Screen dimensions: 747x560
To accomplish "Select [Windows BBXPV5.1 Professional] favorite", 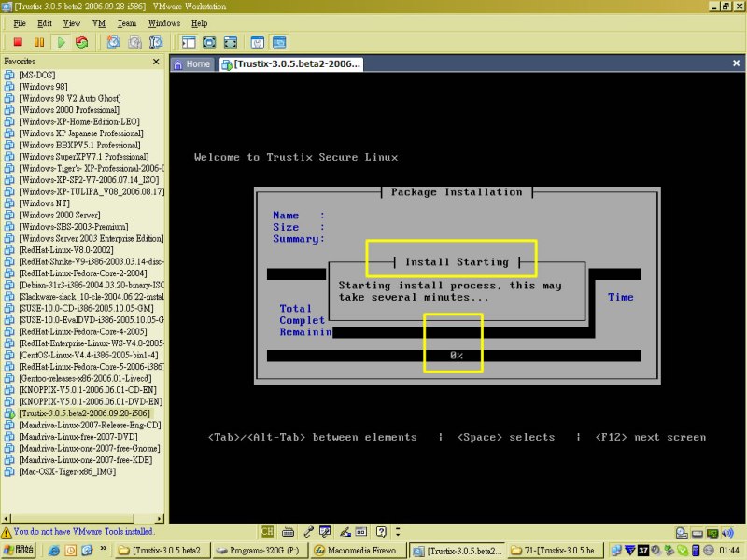I will [79, 145].
